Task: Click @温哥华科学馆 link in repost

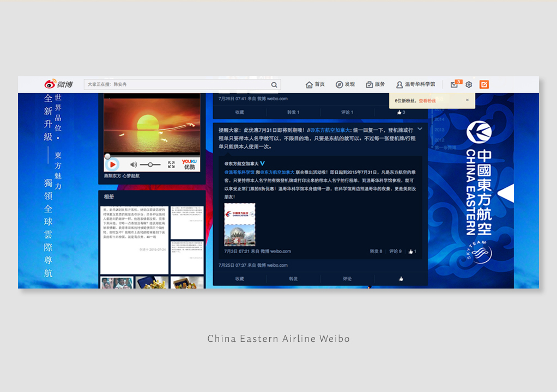Action: pyautogui.click(x=239, y=172)
